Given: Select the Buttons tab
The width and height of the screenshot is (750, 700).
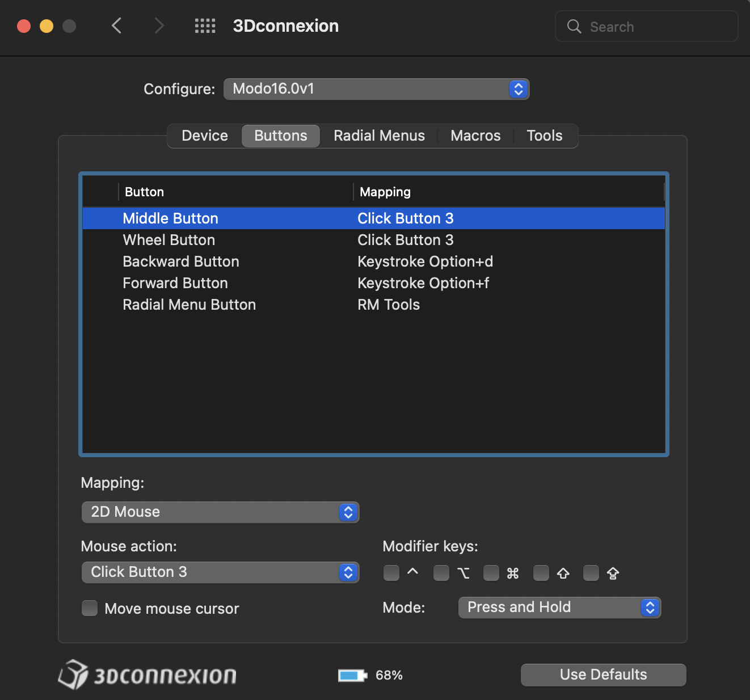Looking at the screenshot, I should (281, 136).
